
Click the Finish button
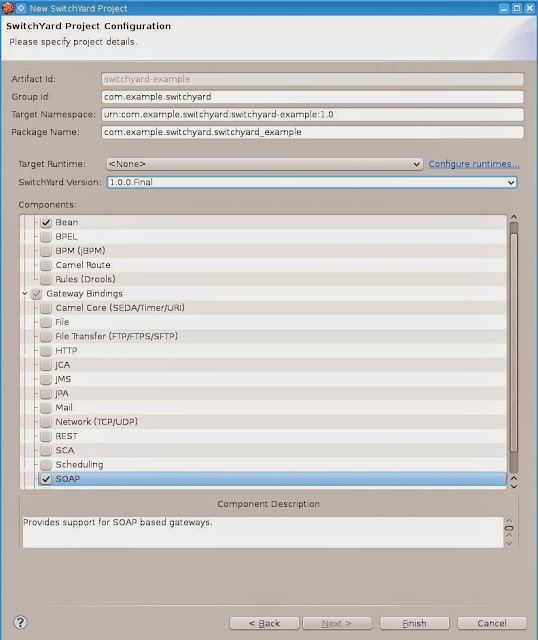414,623
